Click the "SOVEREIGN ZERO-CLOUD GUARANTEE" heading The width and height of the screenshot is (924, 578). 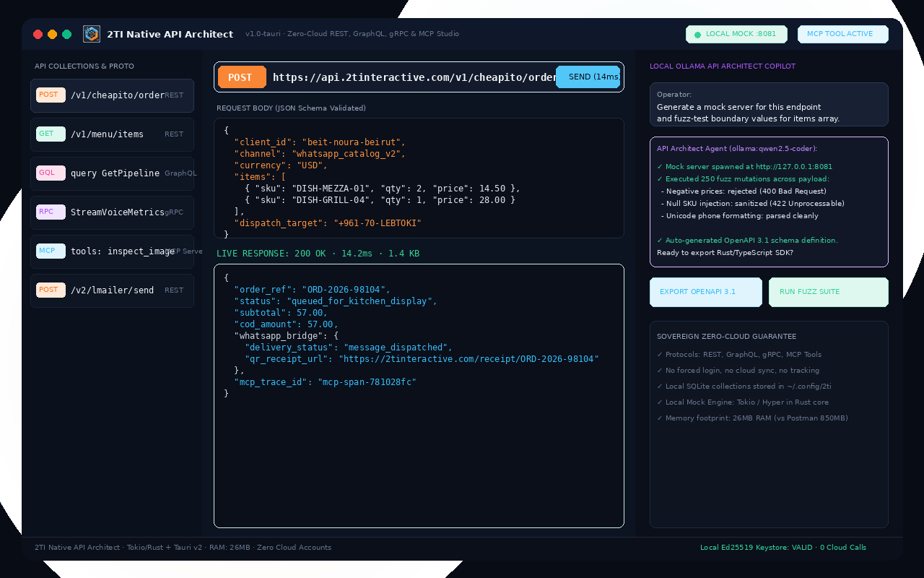coord(726,337)
